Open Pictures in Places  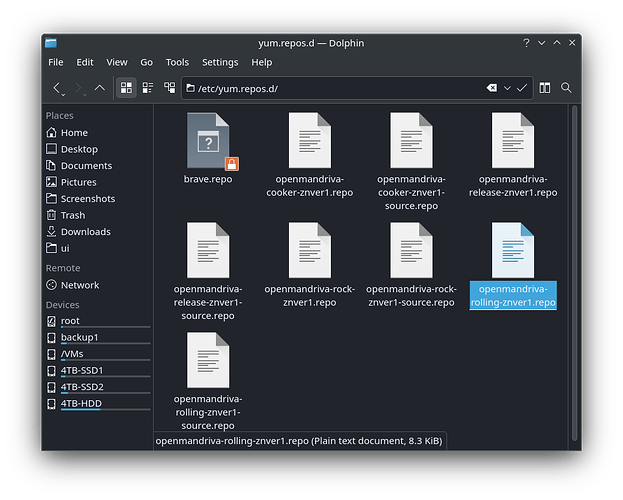tap(71, 182)
